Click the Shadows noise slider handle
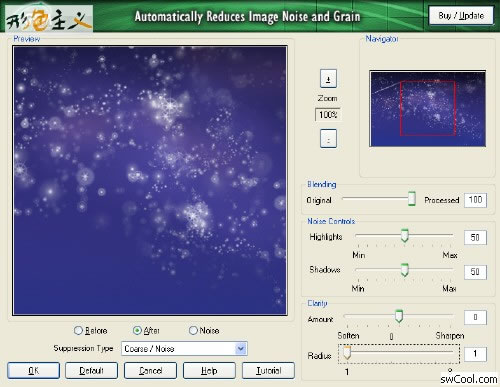Viewport: 500px width, 387px height. click(405, 270)
